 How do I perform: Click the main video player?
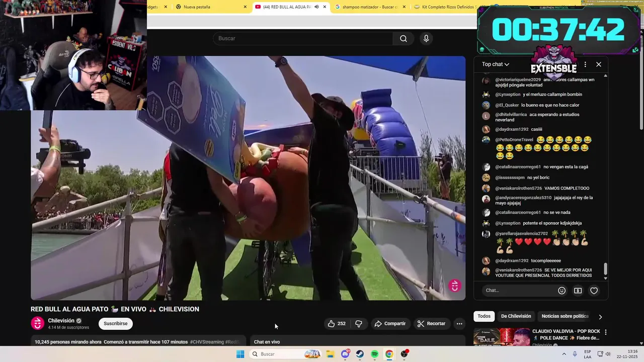click(248, 178)
